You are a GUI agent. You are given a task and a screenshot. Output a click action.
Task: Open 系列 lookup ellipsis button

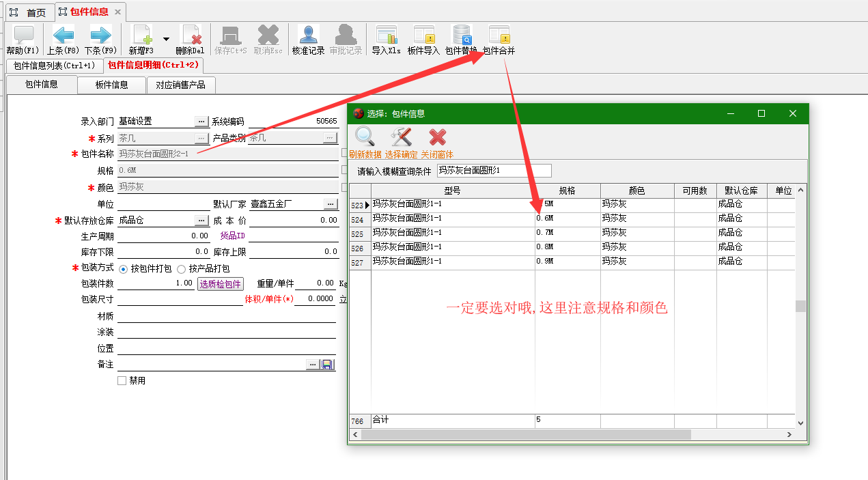coord(201,138)
